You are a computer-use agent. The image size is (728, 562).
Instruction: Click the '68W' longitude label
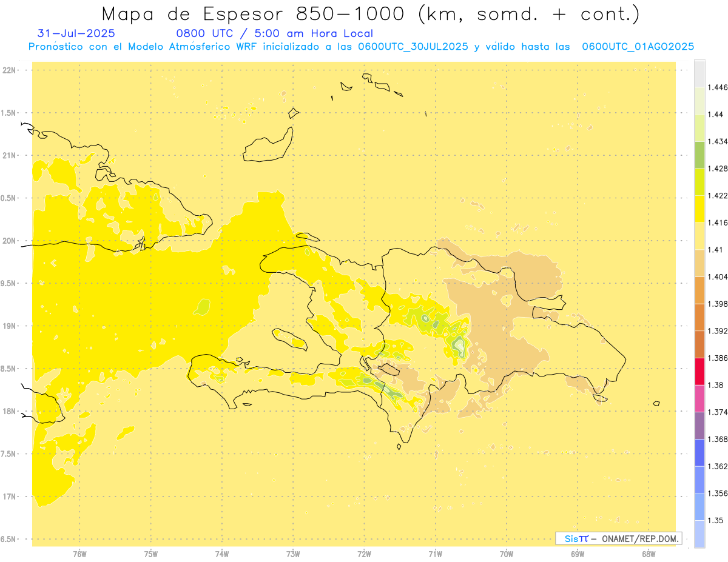click(x=649, y=554)
